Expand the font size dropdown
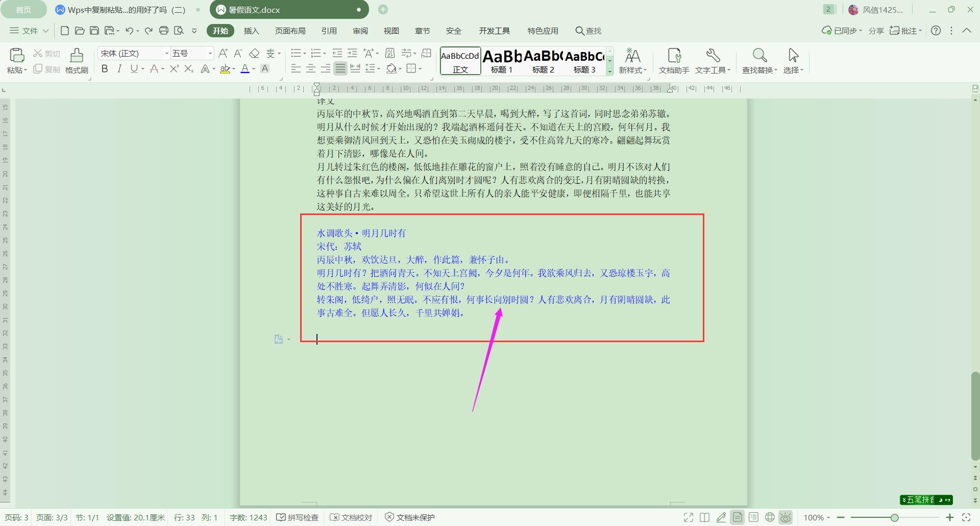 pyautogui.click(x=210, y=53)
